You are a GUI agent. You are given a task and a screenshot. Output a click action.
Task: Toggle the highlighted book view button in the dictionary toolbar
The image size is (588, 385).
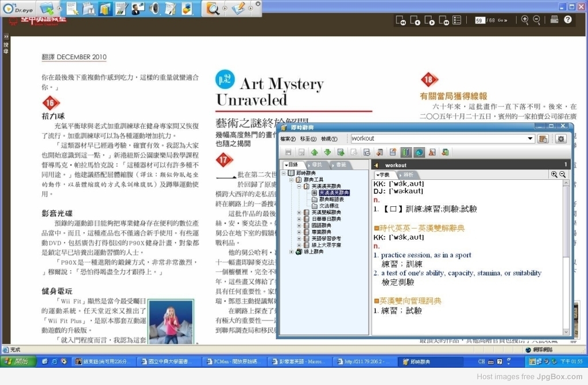click(x=406, y=152)
